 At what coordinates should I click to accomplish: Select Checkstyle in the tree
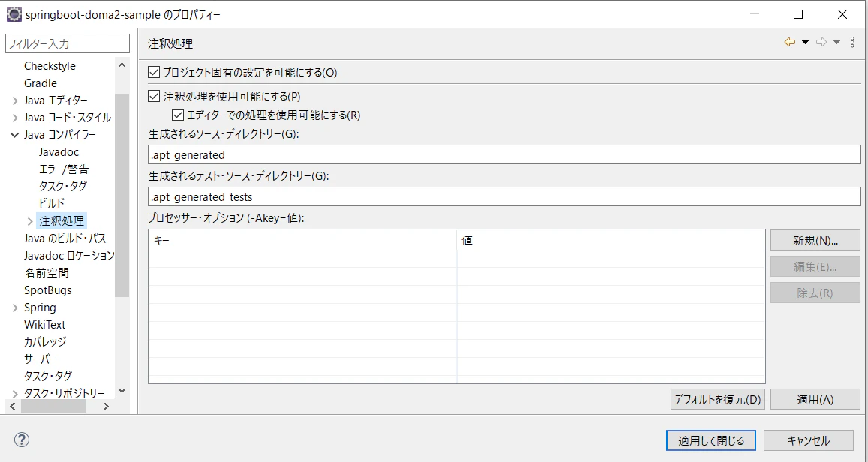pos(50,66)
